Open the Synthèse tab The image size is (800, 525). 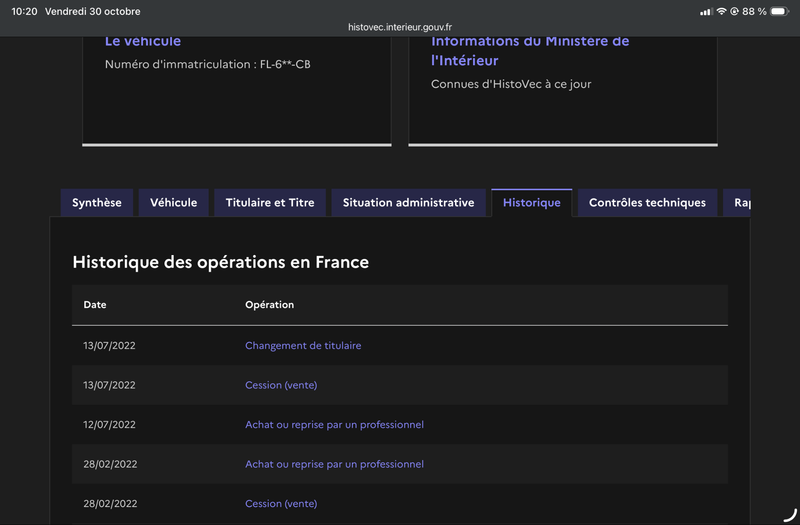(97, 203)
